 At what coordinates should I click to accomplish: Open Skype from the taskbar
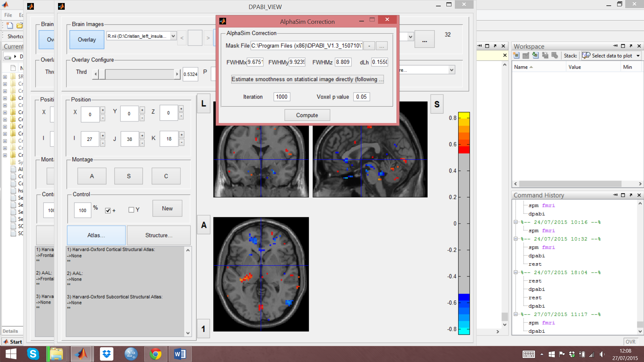tap(33, 354)
